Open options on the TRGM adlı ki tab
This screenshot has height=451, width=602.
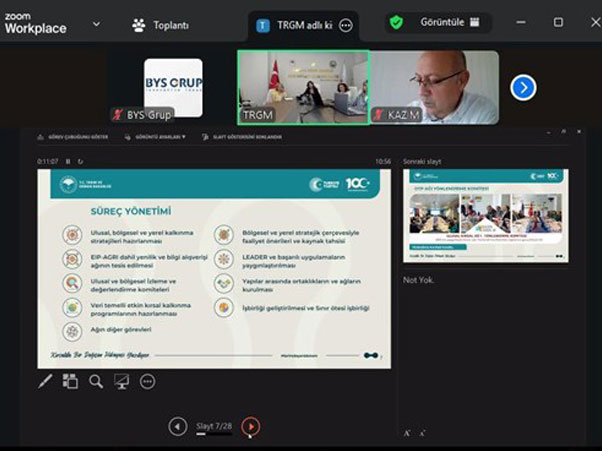point(346,25)
